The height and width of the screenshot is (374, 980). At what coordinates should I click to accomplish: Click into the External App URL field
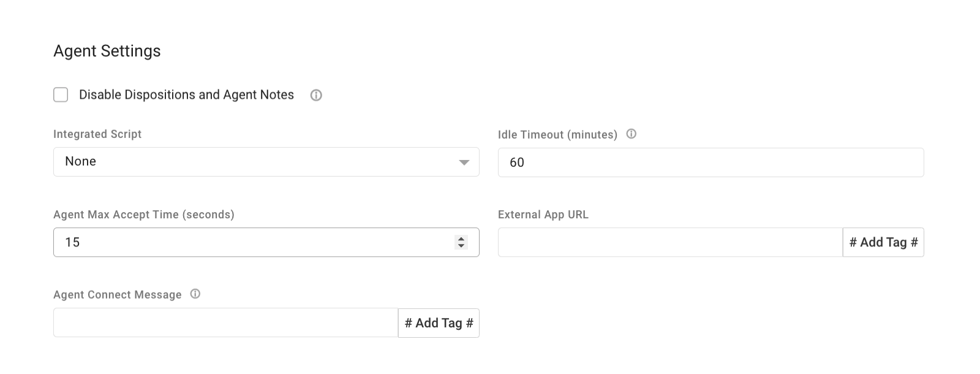669,242
